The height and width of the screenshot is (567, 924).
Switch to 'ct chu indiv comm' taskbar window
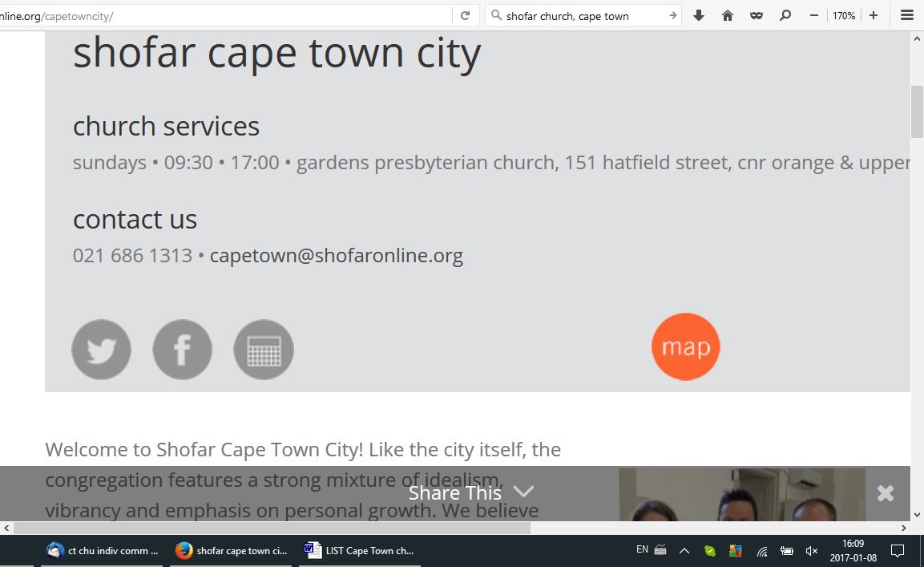click(x=103, y=550)
